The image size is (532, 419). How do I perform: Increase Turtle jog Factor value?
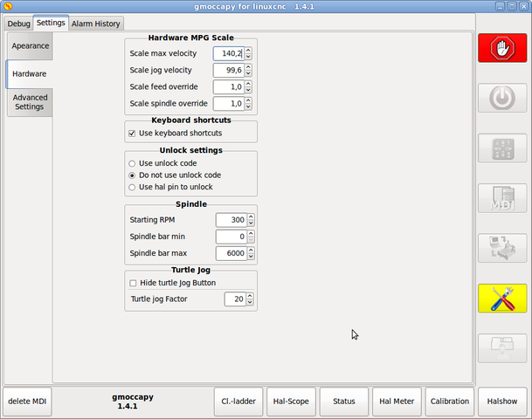[250, 296]
